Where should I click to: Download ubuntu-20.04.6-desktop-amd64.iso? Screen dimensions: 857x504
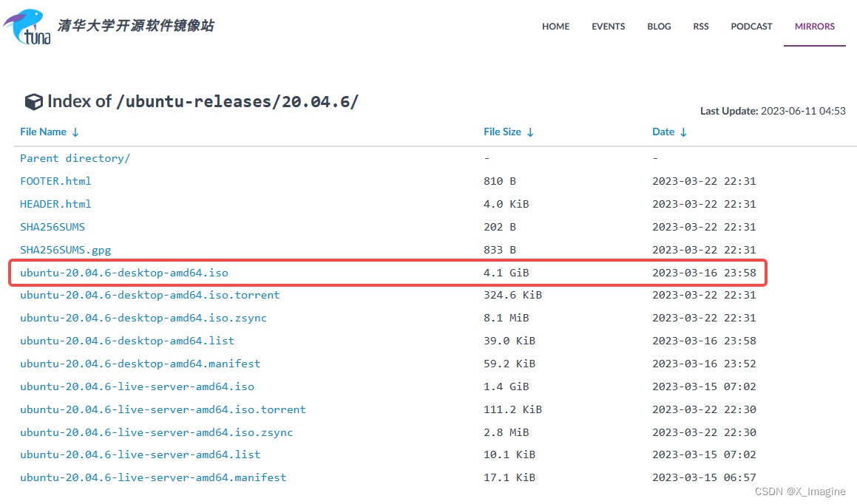pyautogui.click(x=124, y=273)
